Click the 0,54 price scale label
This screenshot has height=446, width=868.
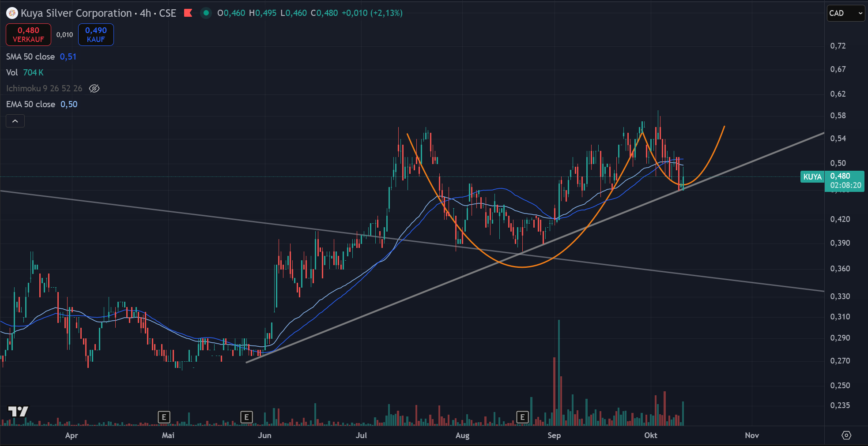[838, 139]
